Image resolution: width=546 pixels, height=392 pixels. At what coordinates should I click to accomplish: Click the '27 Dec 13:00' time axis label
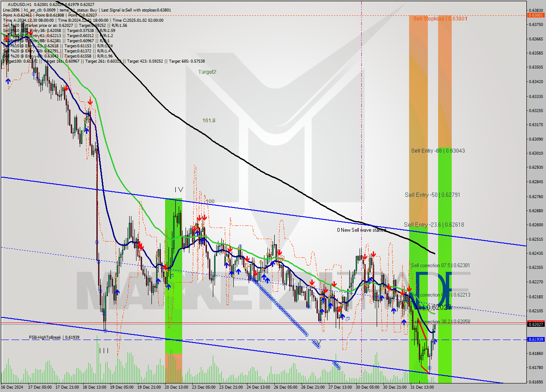click(340, 387)
